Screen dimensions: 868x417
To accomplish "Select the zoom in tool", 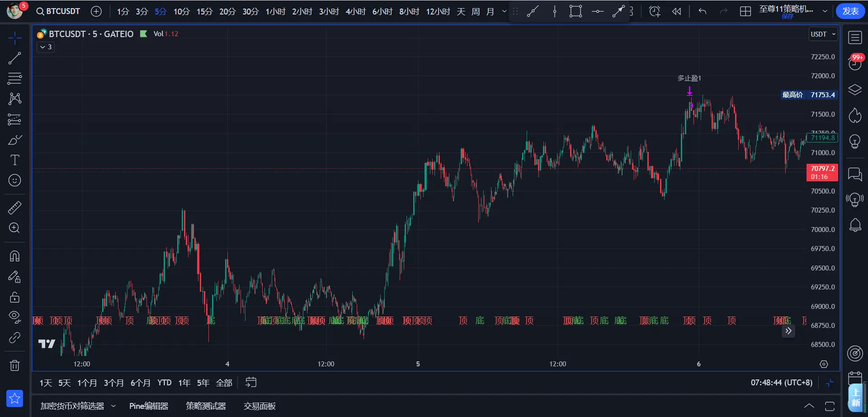I will pos(14,228).
